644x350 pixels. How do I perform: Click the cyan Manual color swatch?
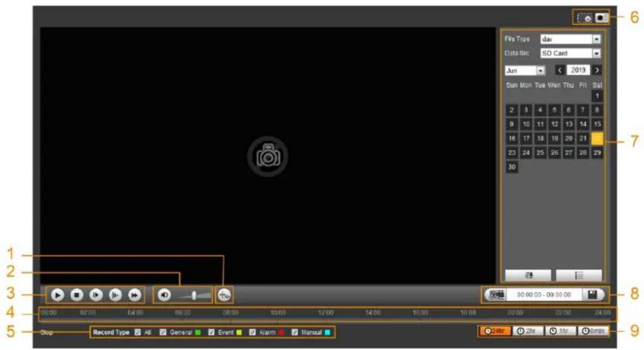327,332
